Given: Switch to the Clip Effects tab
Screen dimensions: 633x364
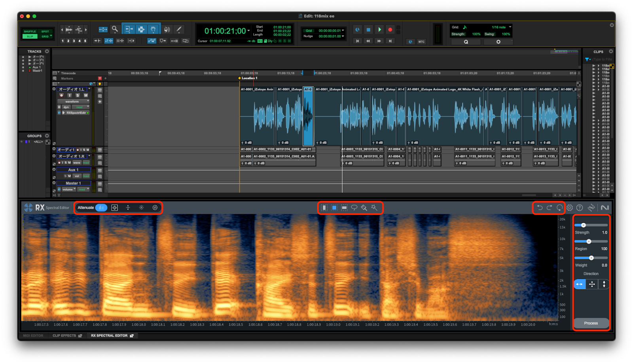Looking at the screenshot, I should (64, 336).
